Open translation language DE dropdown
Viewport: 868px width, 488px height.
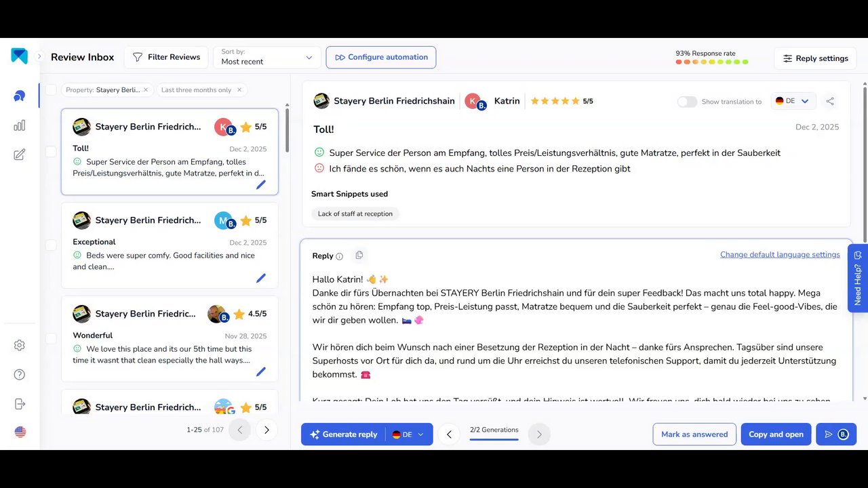click(x=793, y=101)
